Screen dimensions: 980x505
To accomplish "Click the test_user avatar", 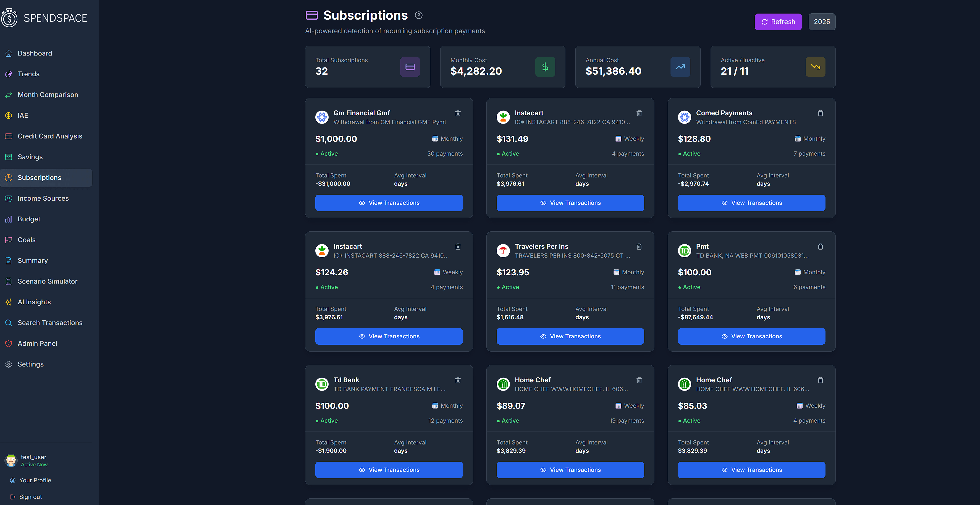I will point(11,460).
